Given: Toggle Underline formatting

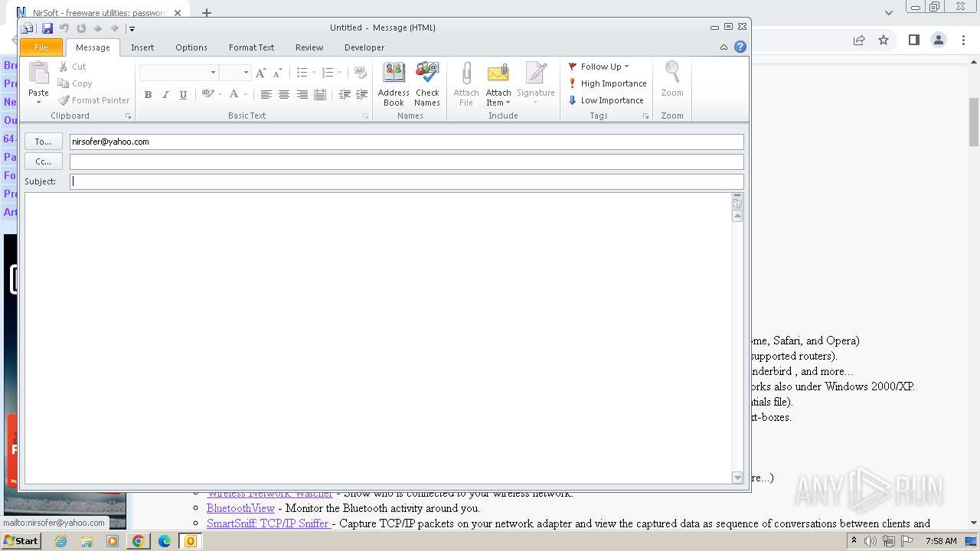Looking at the screenshot, I should pyautogui.click(x=183, y=95).
